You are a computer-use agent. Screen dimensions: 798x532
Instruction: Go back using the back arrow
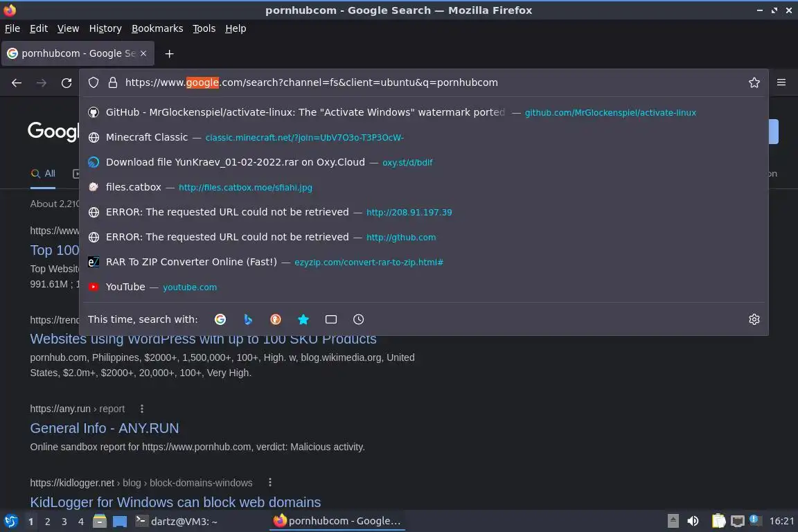click(17, 82)
